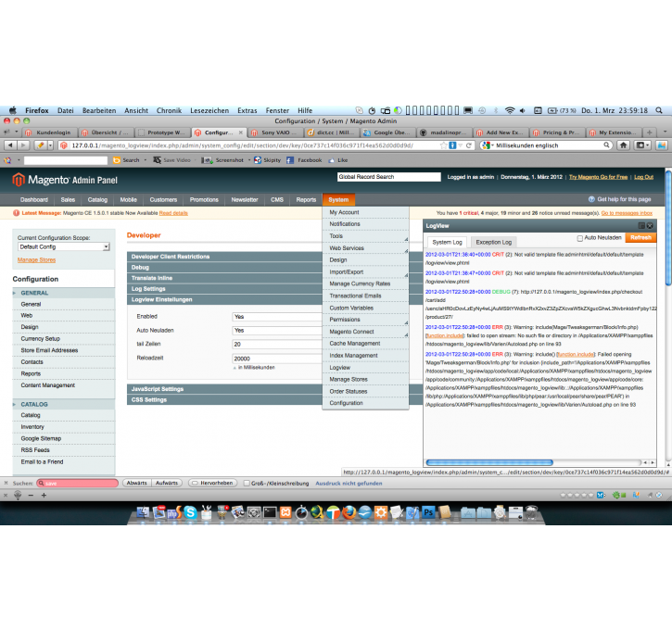Click the search magnifier in Google search box

(x=606, y=145)
